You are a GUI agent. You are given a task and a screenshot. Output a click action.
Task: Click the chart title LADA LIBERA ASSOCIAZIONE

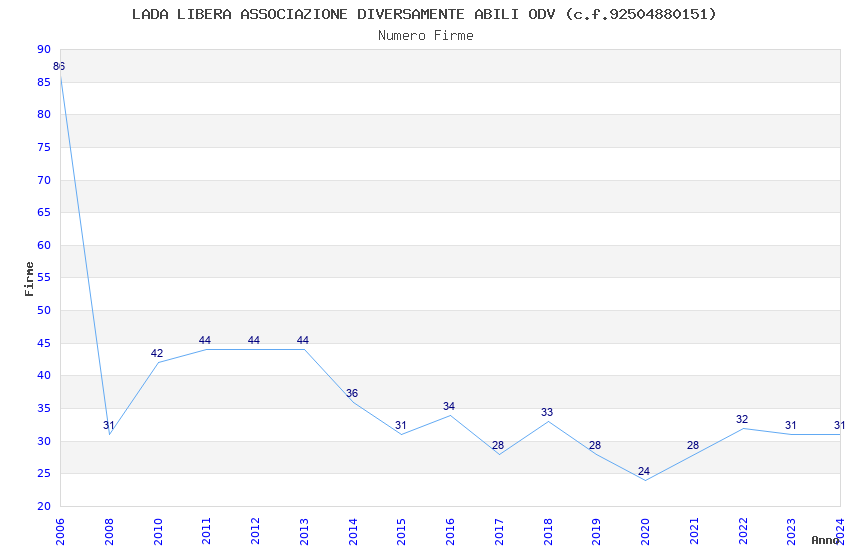click(x=425, y=14)
